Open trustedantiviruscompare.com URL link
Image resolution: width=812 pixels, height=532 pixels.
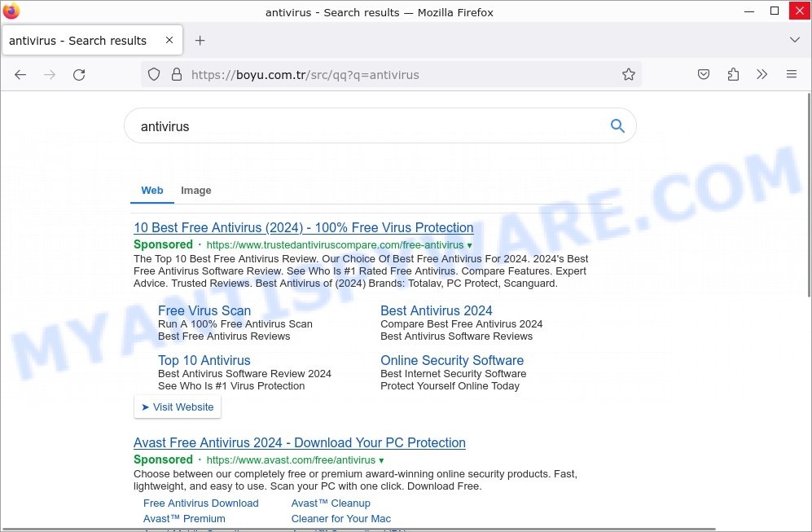[335, 245]
